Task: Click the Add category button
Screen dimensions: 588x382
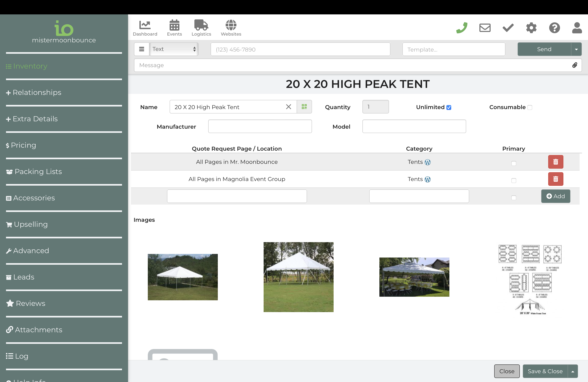Action: pos(555,196)
